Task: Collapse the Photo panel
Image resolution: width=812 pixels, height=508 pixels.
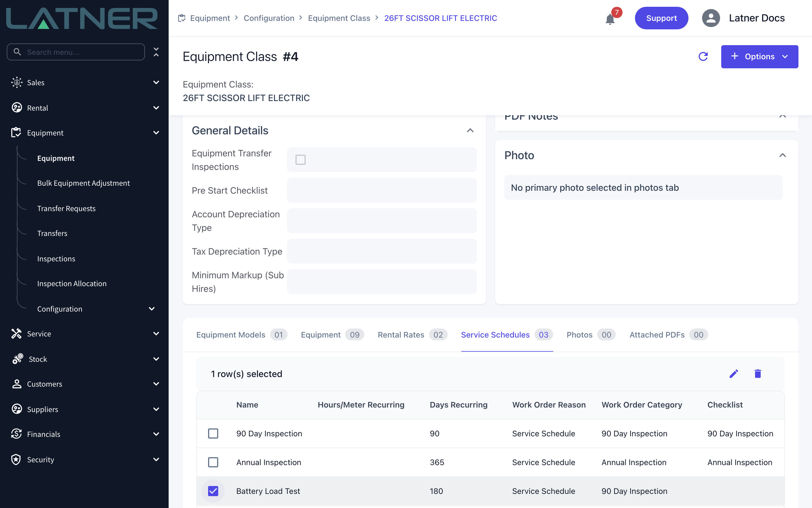Action: pos(782,155)
